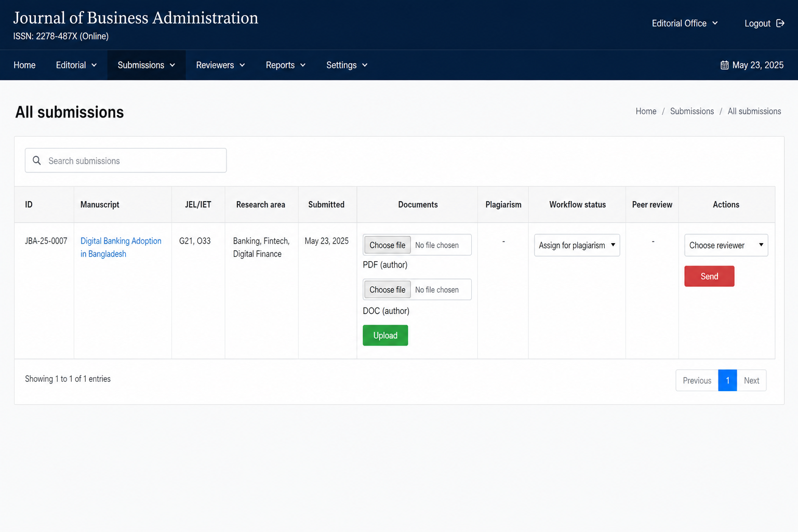
Task: Click All submissions in the breadcrumb
Action: pyautogui.click(x=754, y=111)
